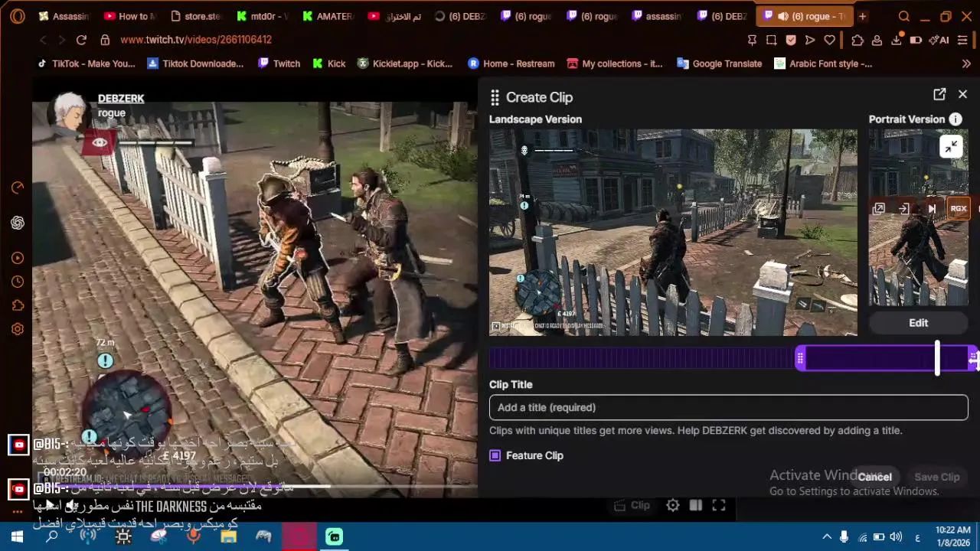Click the site padlock security icon
The width and height of the screenshot is (980, 551).
point(105,40)
